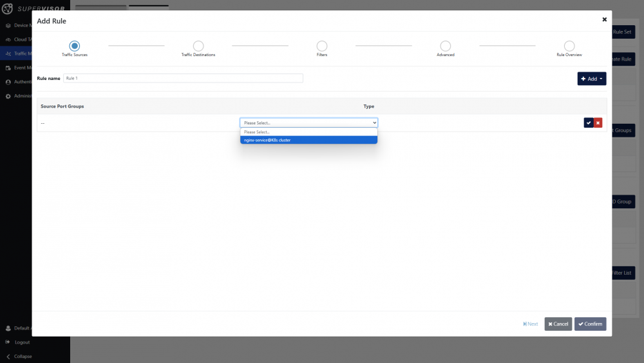
Task: Click the red X delete row icon
Action: 598,123
